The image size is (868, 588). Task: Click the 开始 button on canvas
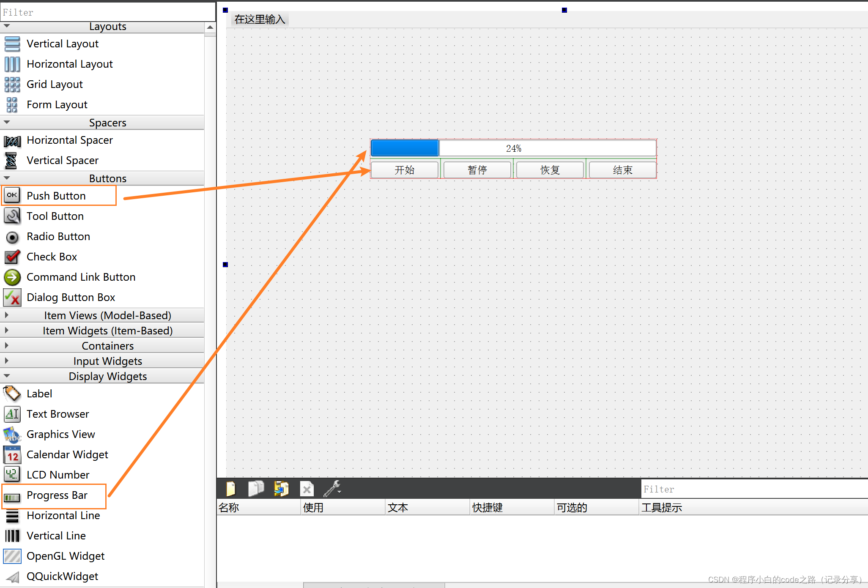tap(405, 170)
